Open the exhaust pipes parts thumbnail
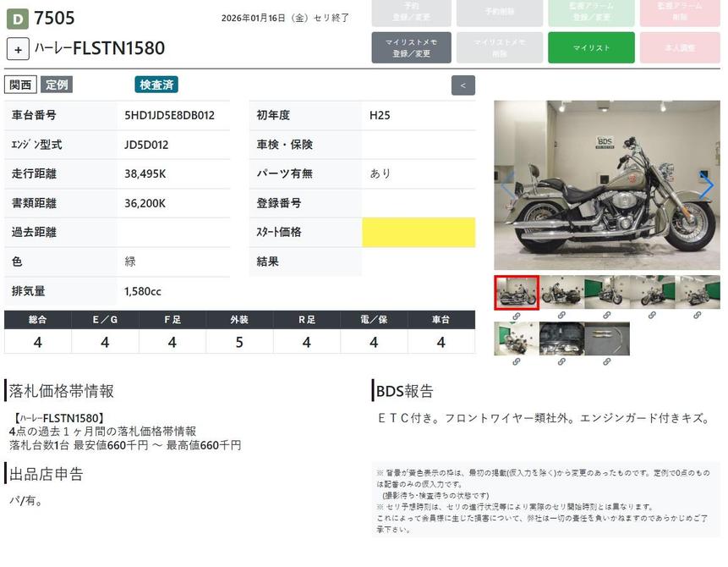 pyautogui.click(x=606, y=339)
